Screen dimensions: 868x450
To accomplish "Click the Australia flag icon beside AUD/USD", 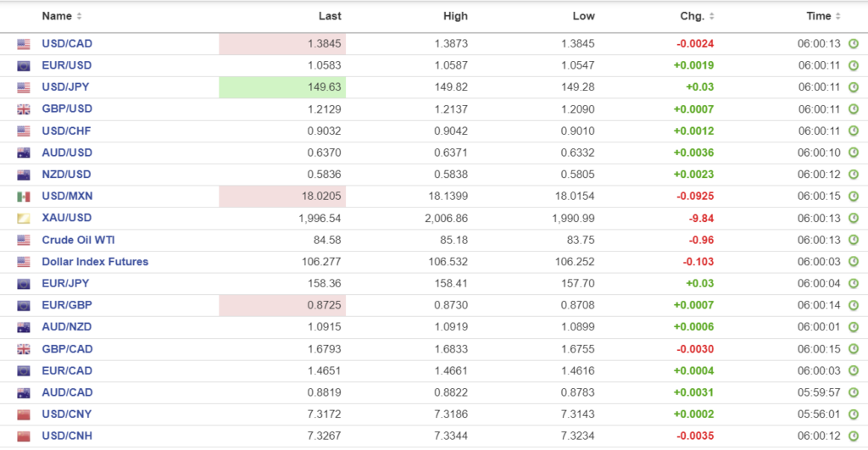I will 24,153.
